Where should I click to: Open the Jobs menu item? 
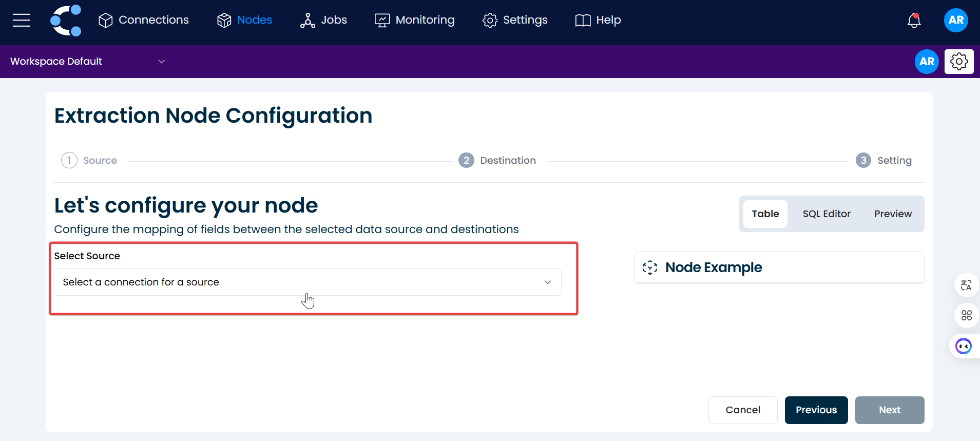(324, 20)
